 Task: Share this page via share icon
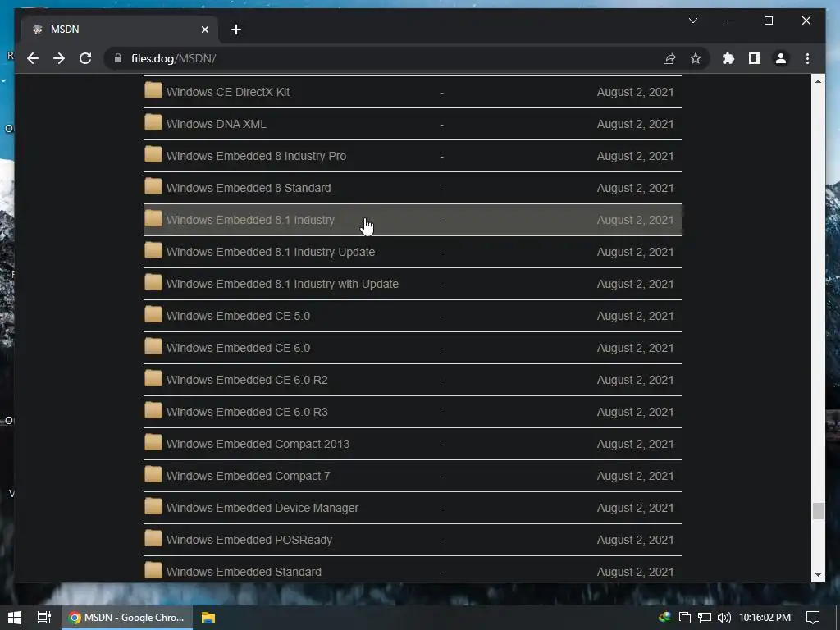pos(669,58)
